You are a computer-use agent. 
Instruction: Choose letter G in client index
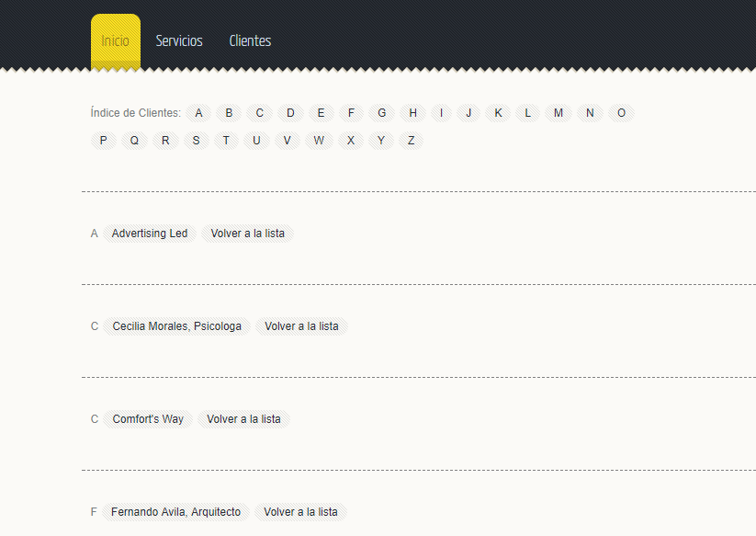[382, 113]
